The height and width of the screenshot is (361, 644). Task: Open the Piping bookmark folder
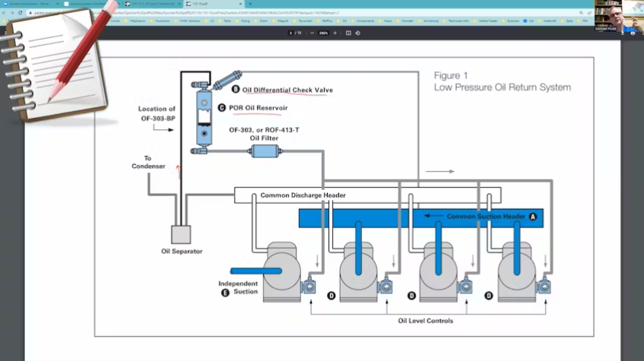coord(243,21)
